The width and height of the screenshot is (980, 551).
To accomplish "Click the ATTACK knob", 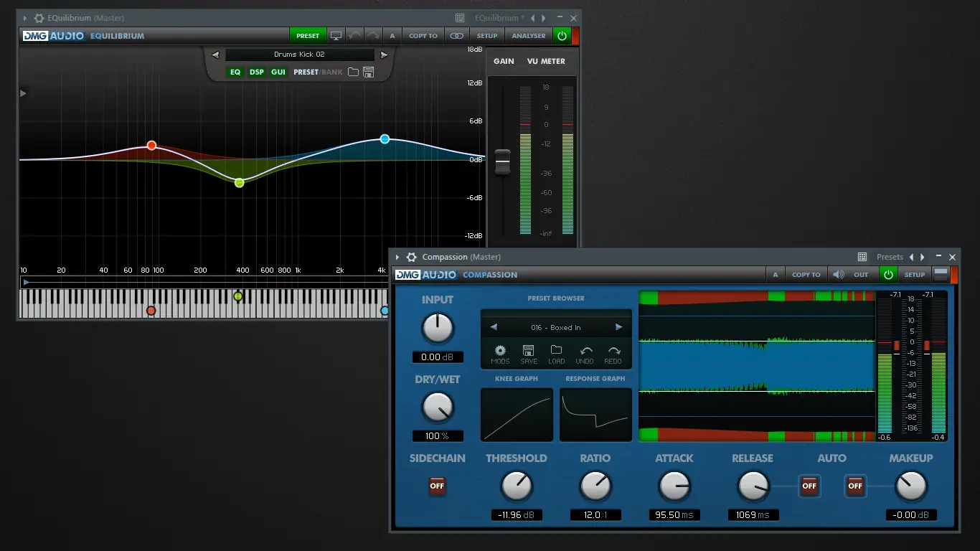I will coord(674,486).
